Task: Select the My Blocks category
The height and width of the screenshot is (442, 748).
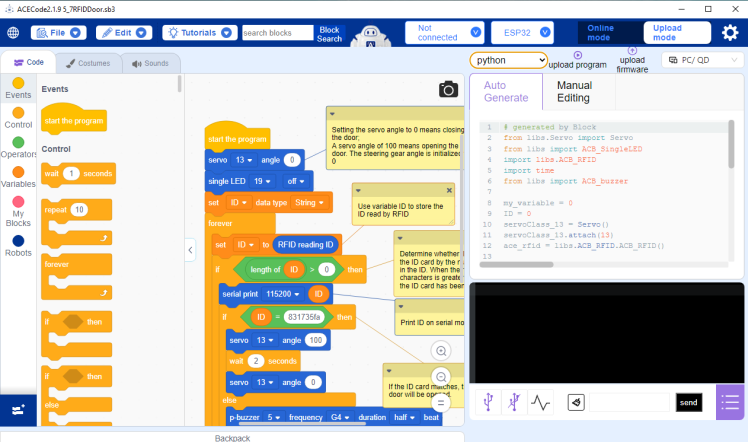Action: click(x=18, y=211)
